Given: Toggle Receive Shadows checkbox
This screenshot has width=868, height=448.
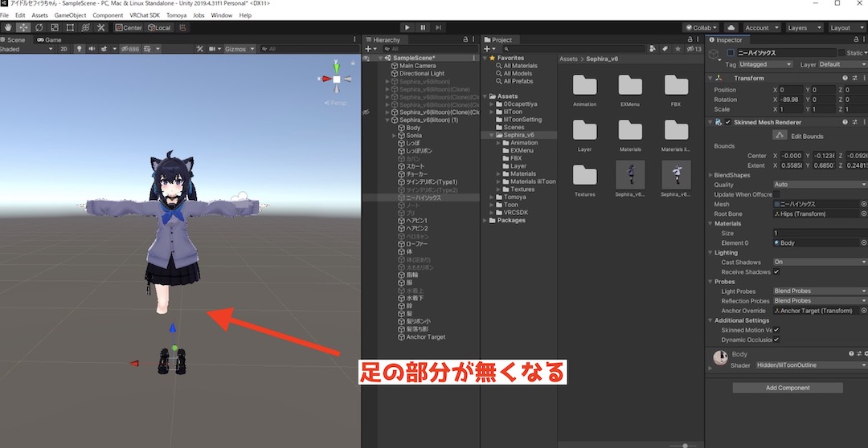Looking at the screenshot, I should click(776, 272).
